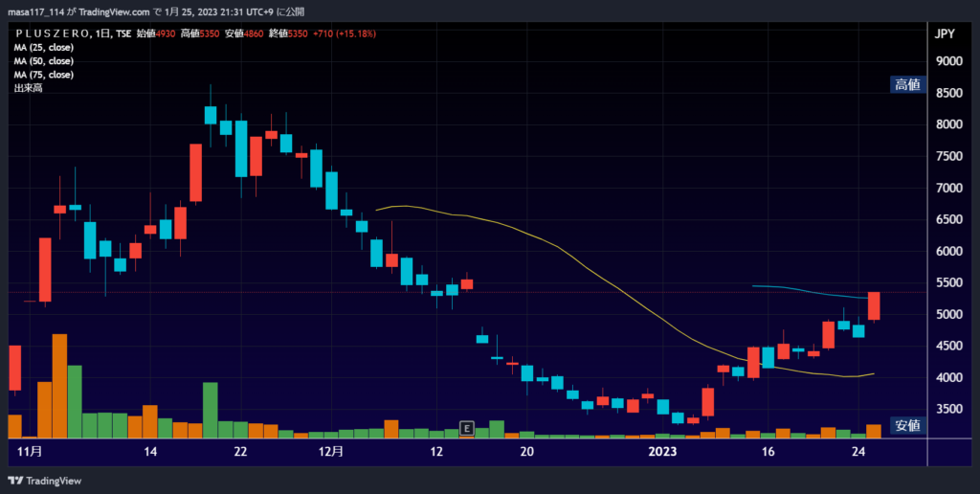Image resolution: width=980 pixels, height=494 pixels.
Task: Click the 20 date axis label
Action: click(527, 452)
